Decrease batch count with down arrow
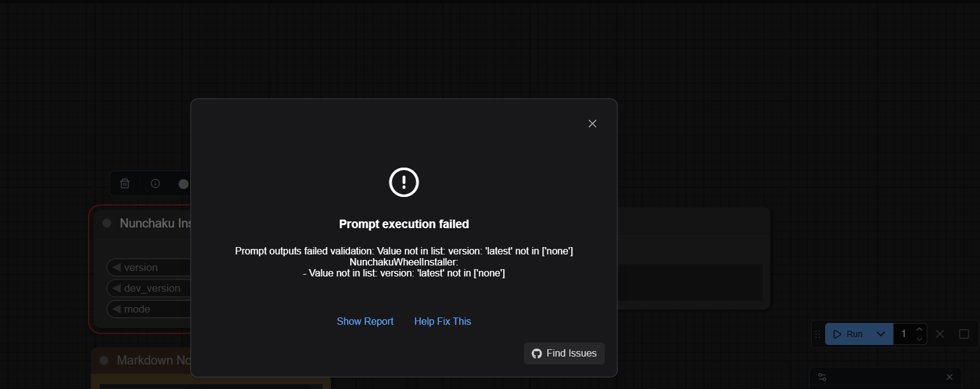Image resolution: width=980 pixels, height=389 pixels. (x=919, y=339)
